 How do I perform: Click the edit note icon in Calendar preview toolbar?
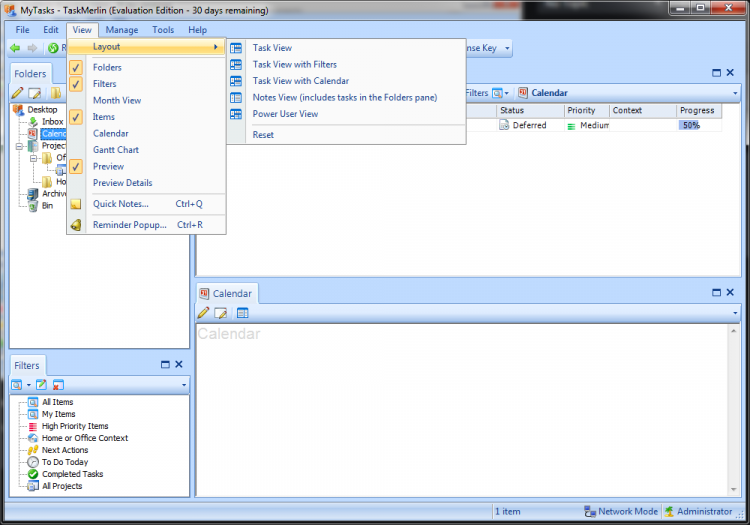click(x=221, y=313)
